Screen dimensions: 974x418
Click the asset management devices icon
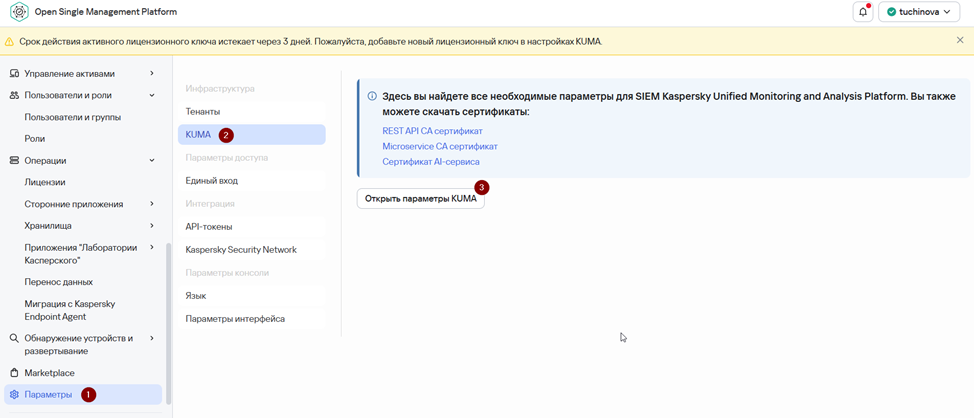pyautogui.click(x=14, y=73)
